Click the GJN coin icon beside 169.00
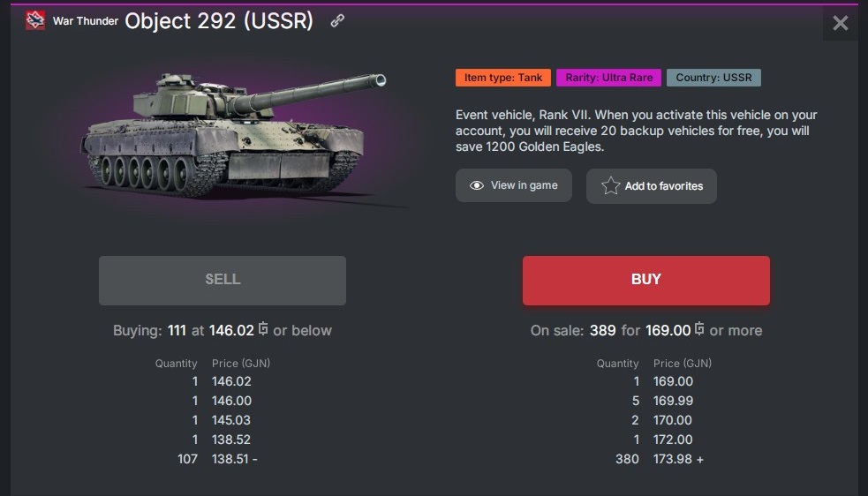868x496 pixels. click(x=699, y=330)
